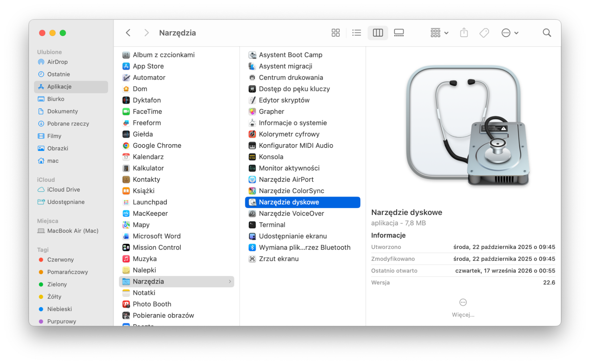
Task: Open Ostatnie in sidebar
Action: pyautogui.click(x=71, y=74)
